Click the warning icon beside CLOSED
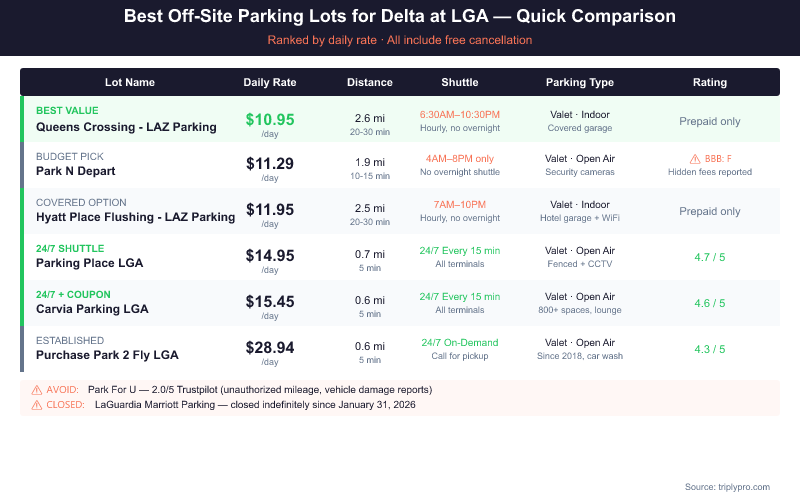This screenshot has height=500, width=800. tap(37, 405)
